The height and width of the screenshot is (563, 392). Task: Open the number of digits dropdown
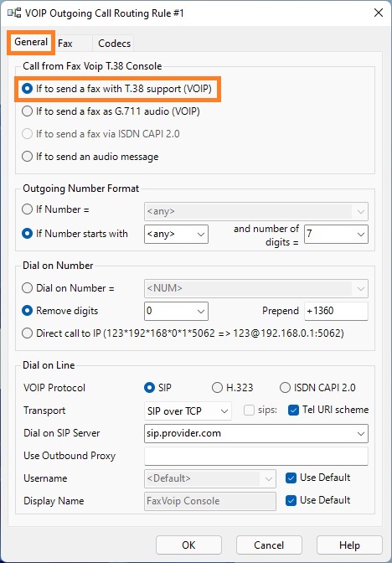336,234
